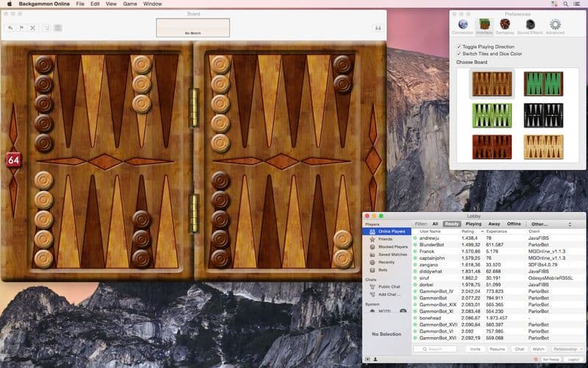Click the Watch button in Lobby
This screenshot has width=588, height=368.
pyautogui.click(x=539, y=349)
